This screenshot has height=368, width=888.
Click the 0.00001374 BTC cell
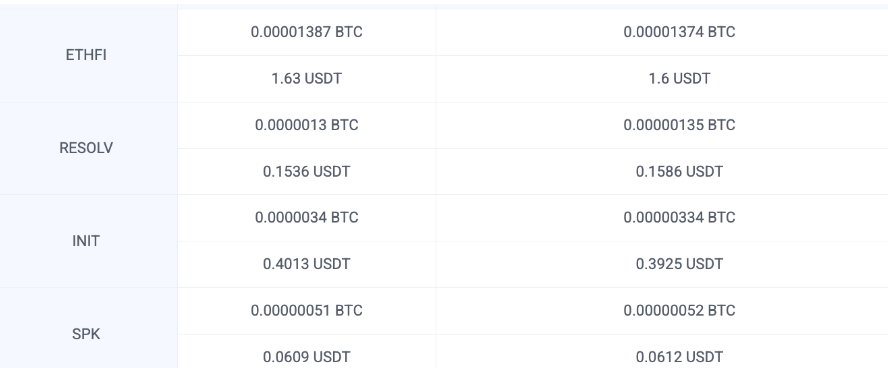tap(679, 32)
